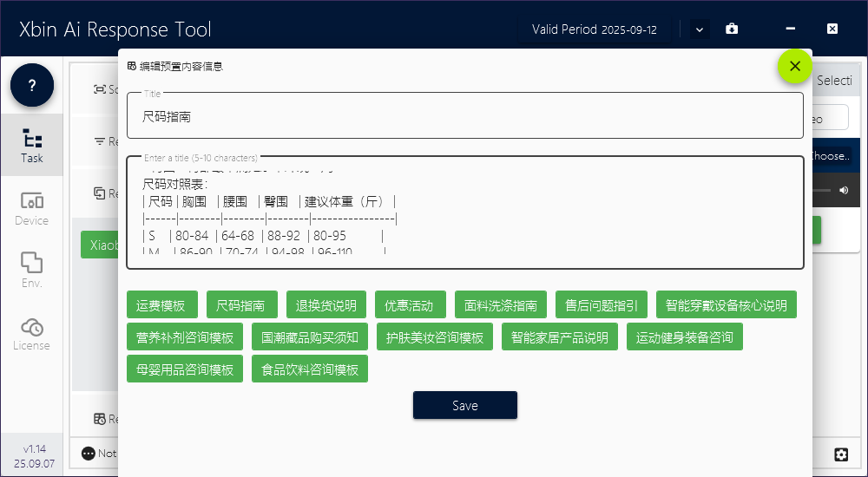Viewport: 868px width, 477px height.
Task: Select the 面料洗涤指南 preset
Action: (501, 305)
